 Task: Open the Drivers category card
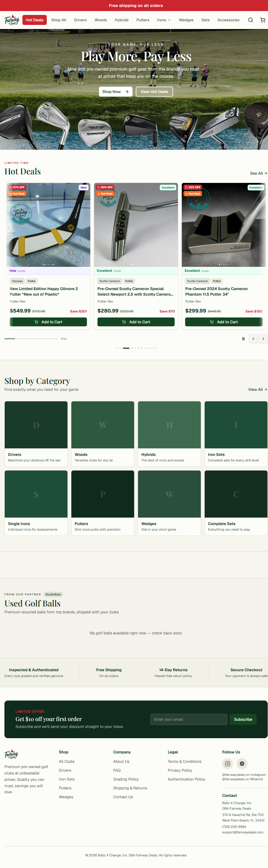[x=36, y=434]
